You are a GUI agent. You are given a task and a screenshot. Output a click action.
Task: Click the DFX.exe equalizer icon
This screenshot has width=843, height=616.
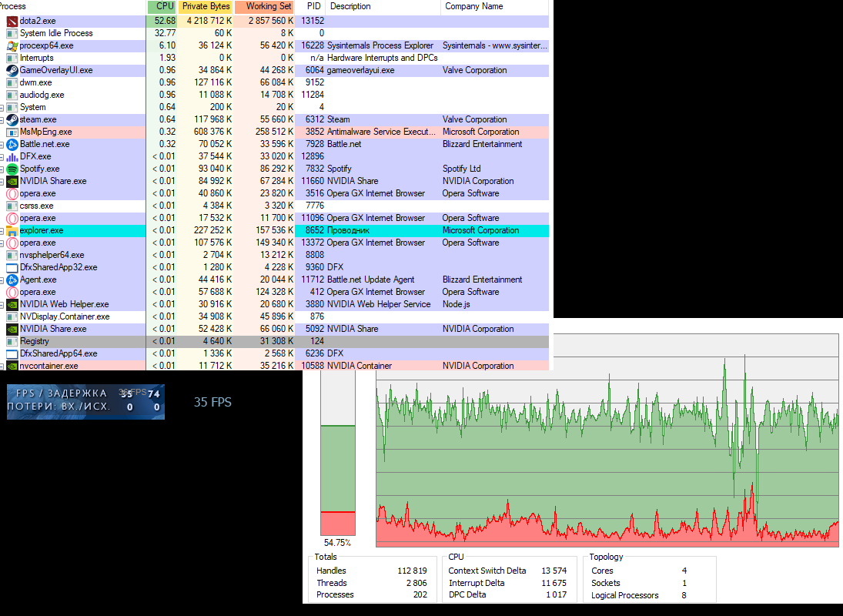coord(12,156)
